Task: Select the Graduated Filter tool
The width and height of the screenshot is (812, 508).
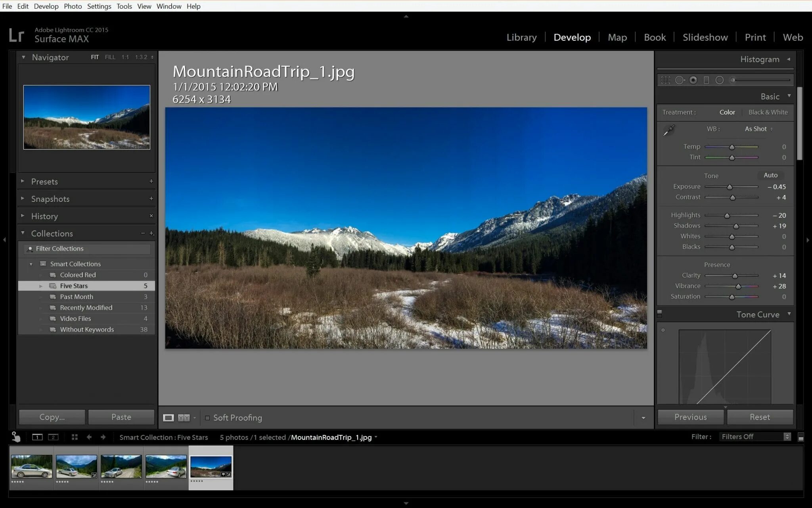Action: [x=706, y=80]
